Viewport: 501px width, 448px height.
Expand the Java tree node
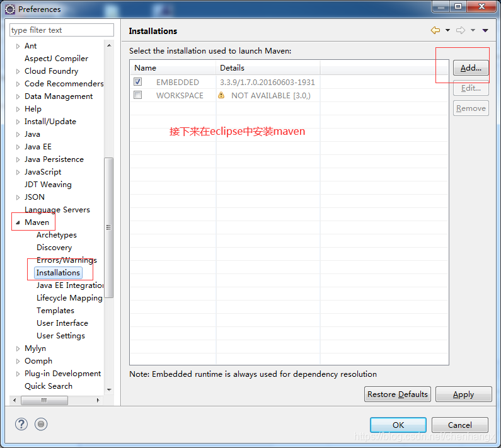18,135
